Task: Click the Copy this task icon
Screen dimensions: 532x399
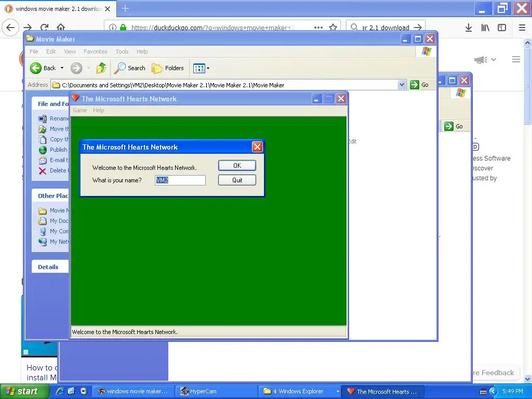Action: pos(43,139)
